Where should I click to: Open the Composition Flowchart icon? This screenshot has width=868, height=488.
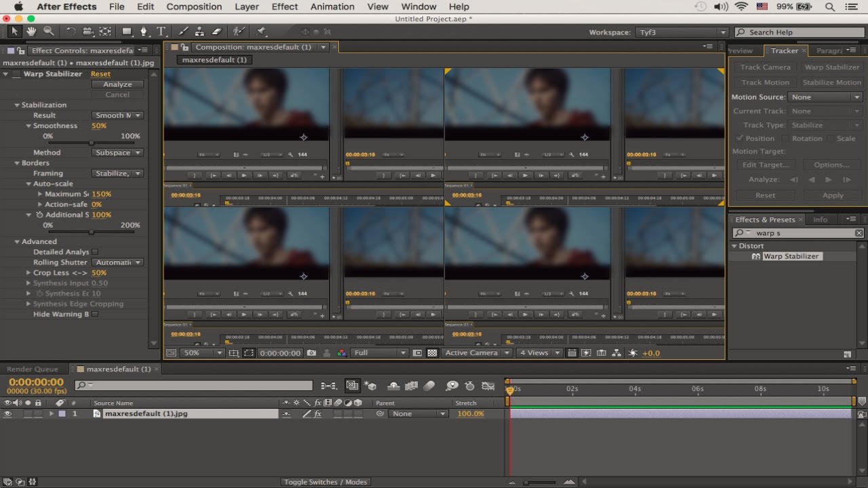point(616,353)
